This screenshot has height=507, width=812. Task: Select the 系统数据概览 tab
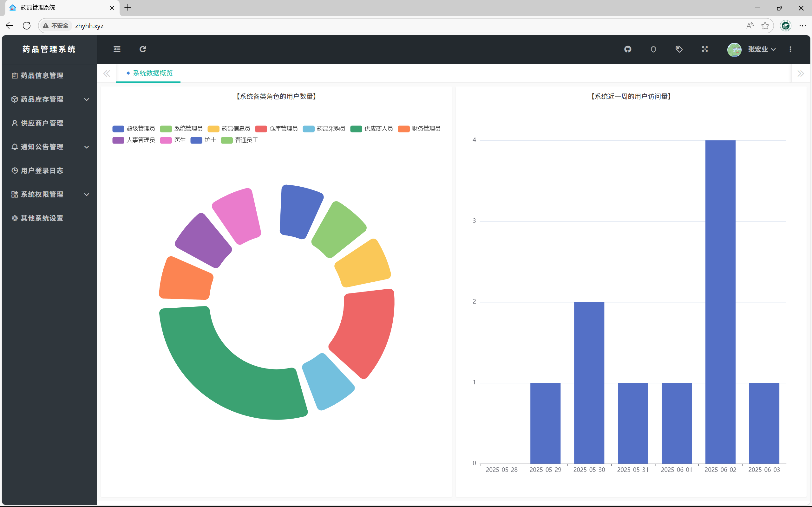152,73
